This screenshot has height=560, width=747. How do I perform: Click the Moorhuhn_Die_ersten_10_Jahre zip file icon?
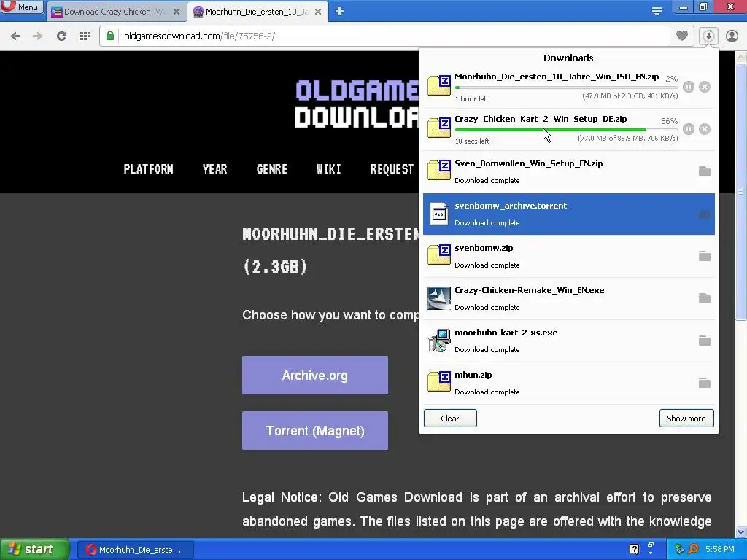click(x=438, y=85)
